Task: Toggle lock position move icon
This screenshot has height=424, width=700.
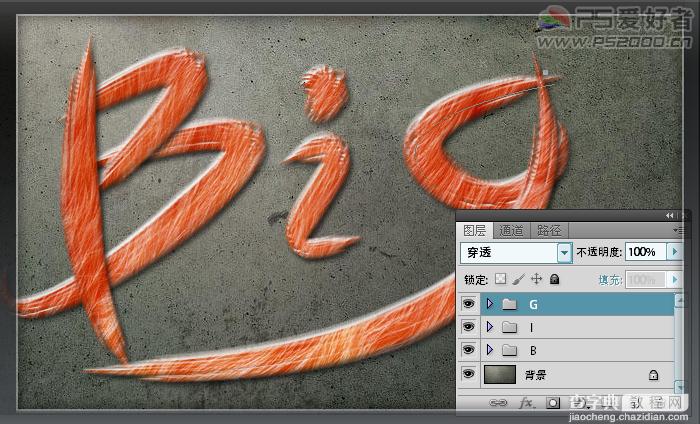Action: [536, 279]
